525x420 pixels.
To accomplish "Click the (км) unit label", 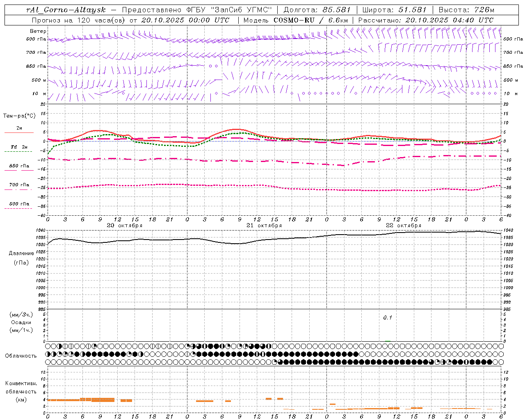I will tap(21, 399).
